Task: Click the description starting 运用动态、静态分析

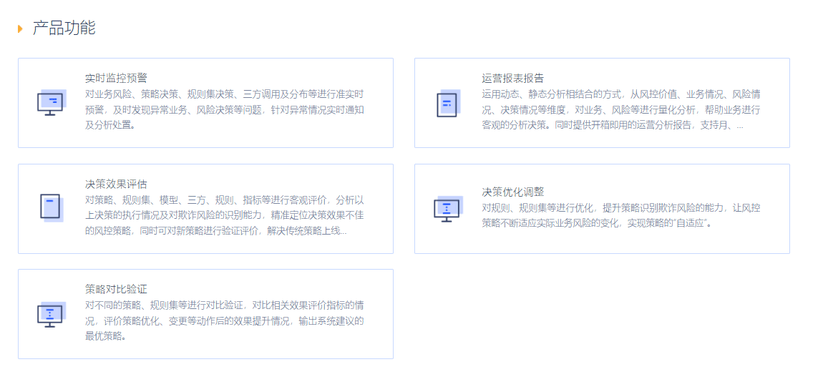Action: 621,110
